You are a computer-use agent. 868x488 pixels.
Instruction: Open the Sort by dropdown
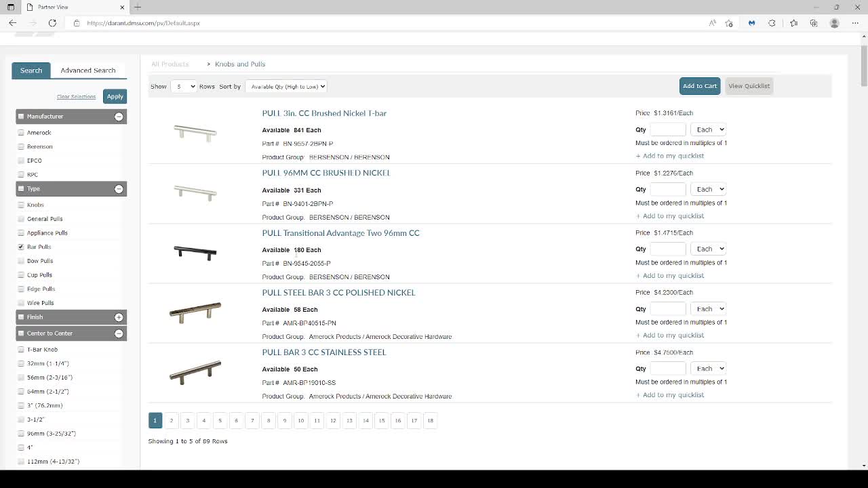pyautogui.click(x=286, y=86)
